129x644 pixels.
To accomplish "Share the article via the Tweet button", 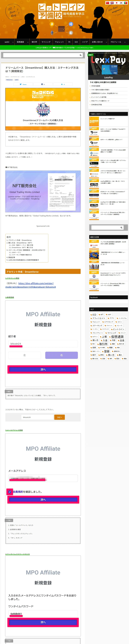I will point(23,84).
